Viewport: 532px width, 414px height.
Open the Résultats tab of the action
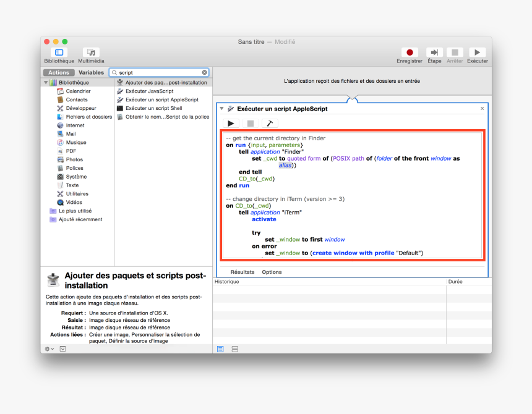click(x=242, y=272)
